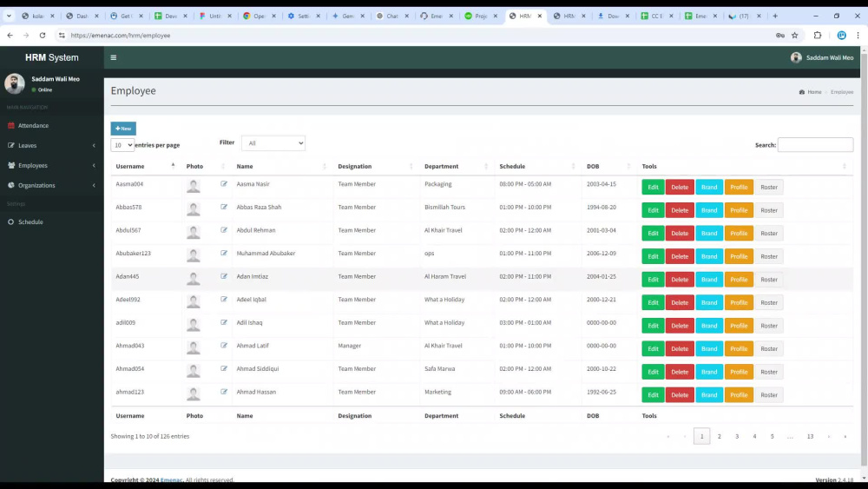
Task: Open photo edit icon for Ahmad Siddiqui
Action: pos(224,368)
